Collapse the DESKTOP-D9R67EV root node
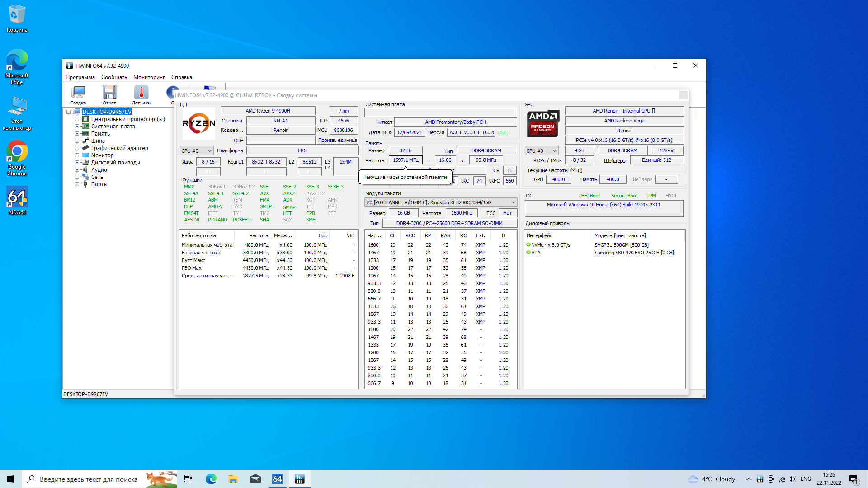Viewport: 868px width, 488px height. (69, 112)
